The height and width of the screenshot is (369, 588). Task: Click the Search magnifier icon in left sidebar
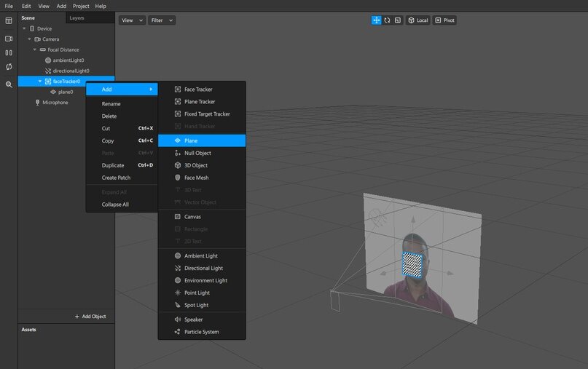9,84
